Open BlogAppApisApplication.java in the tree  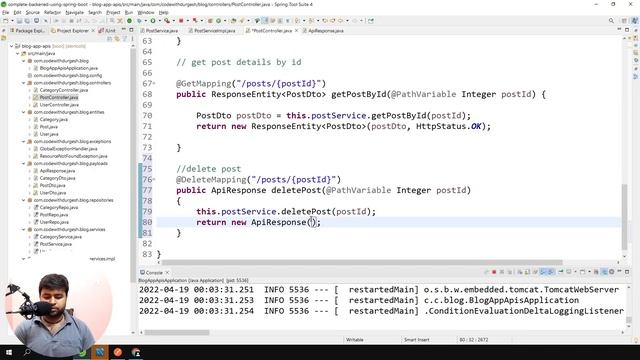(x=69, y=68)
